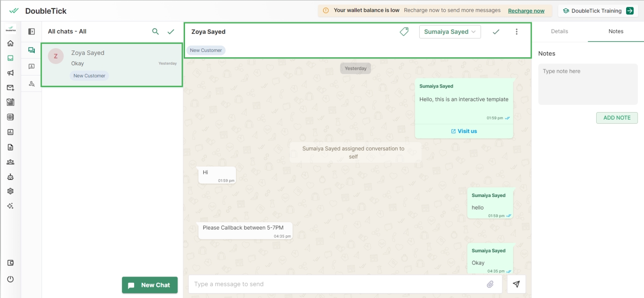Screen dimensions: 644x298
Task: Expand the Sumaiya Sayed assignee dropdown
Action: tap(450, 32)
